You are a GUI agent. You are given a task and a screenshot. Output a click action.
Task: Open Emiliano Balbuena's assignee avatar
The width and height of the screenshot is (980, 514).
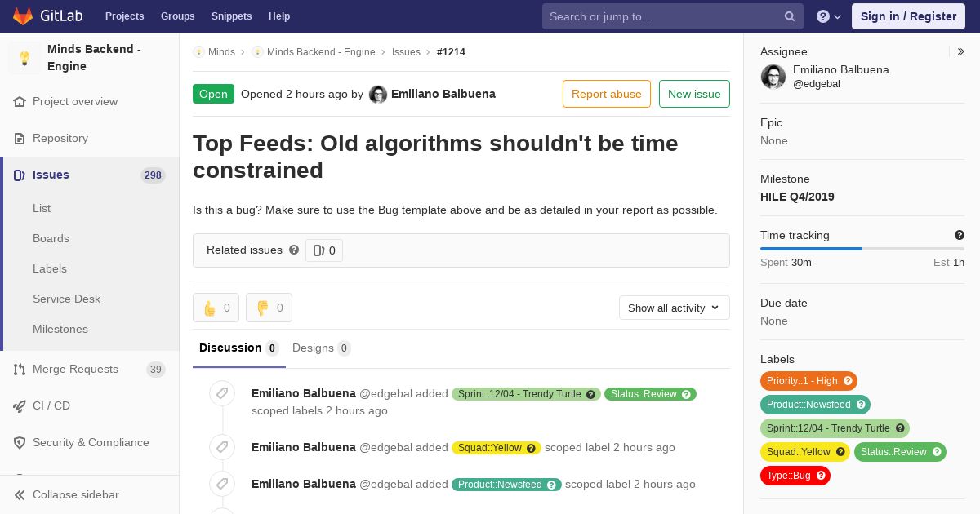pos(773,77)
